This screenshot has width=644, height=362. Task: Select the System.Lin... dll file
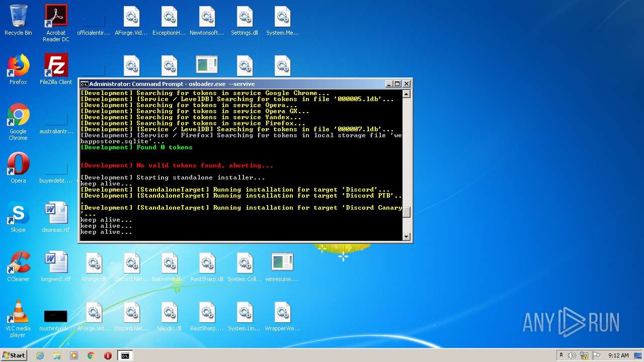[x=245, y=316]
